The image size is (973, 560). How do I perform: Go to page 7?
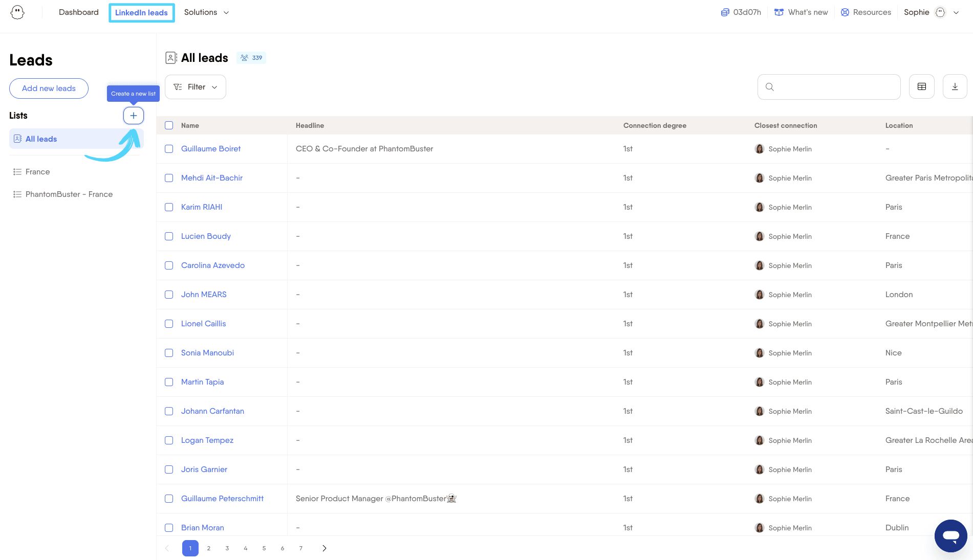(301, 548)
